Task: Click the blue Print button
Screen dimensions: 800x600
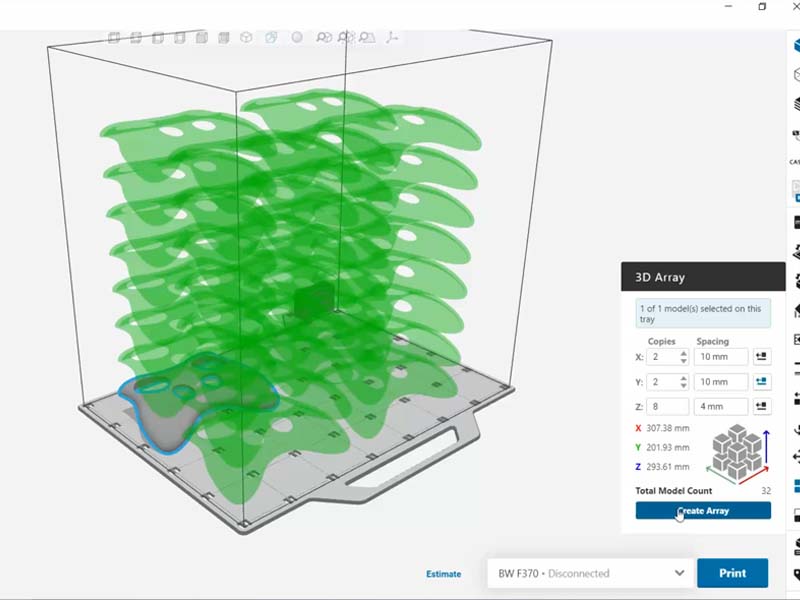Action: click(x=732, y=573)
